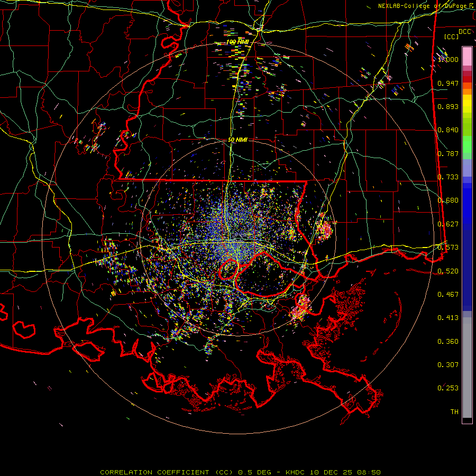Image resolution: width=476 pixels, height=476 pixels.
Task: Click the pink echo cluster east of the radar
Action: [325, 228]
